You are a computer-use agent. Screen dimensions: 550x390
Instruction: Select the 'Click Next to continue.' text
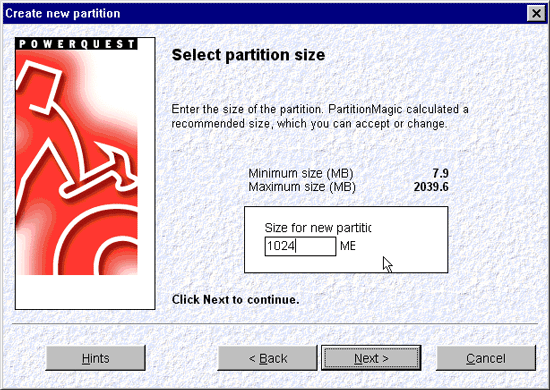(235, 300)
